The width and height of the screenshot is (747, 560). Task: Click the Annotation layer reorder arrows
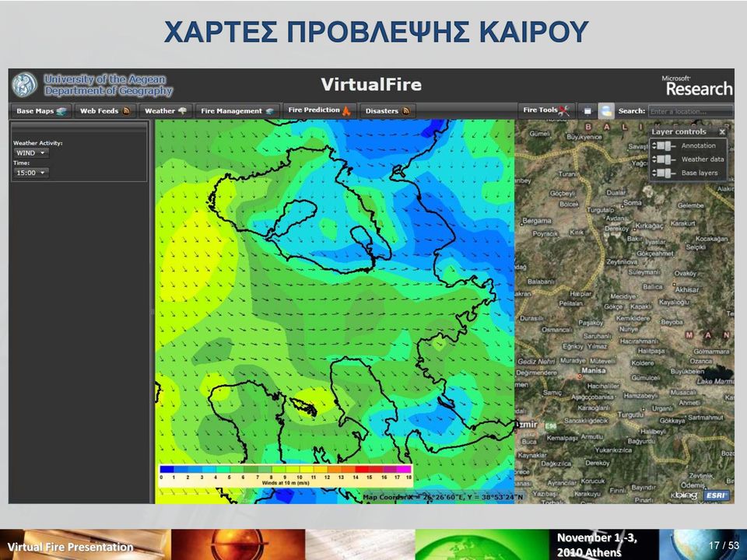654,145
